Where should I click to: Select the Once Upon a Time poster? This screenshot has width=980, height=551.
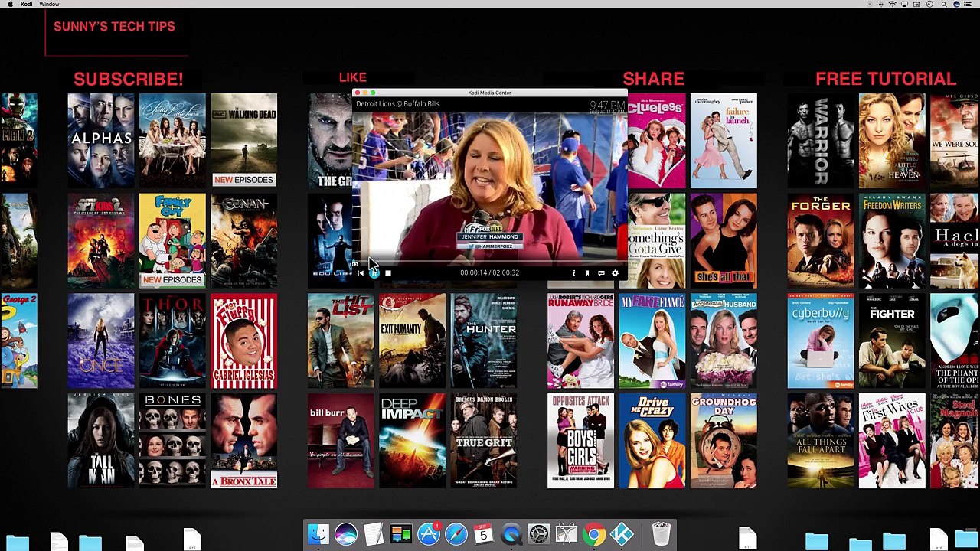point(101,341)
